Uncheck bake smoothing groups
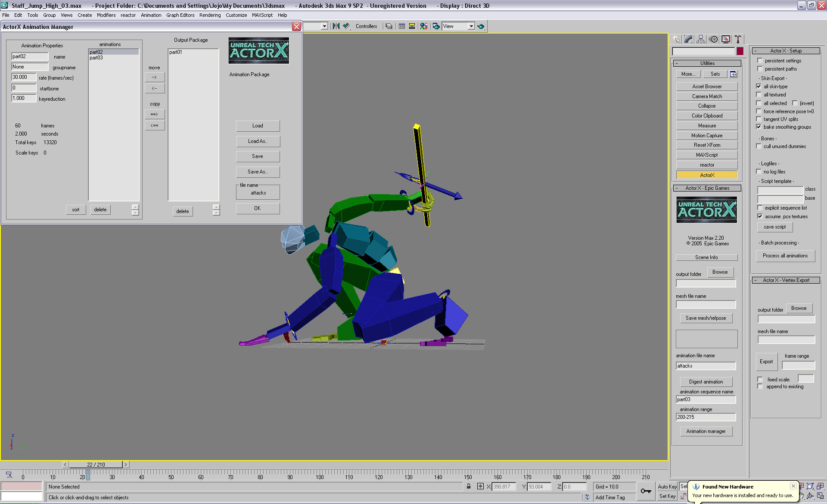 759,127
